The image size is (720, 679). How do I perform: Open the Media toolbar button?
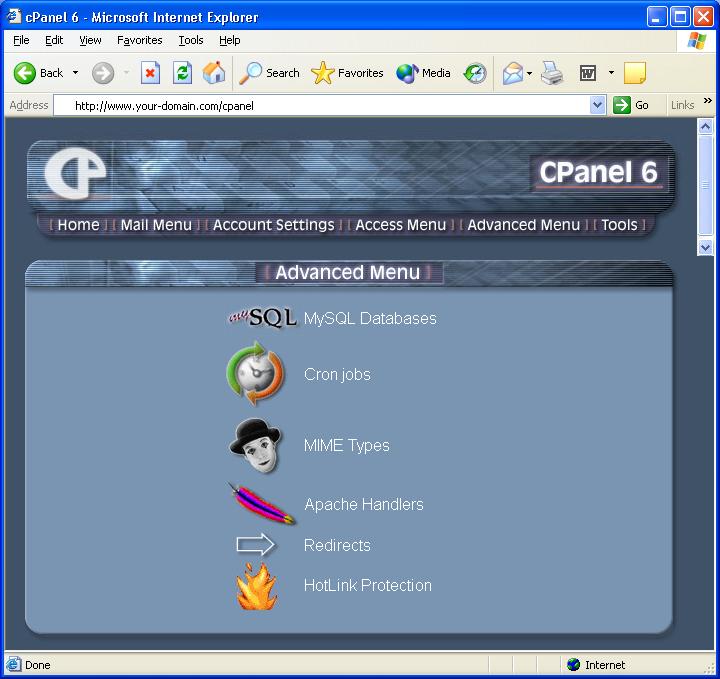coord(423,73)
